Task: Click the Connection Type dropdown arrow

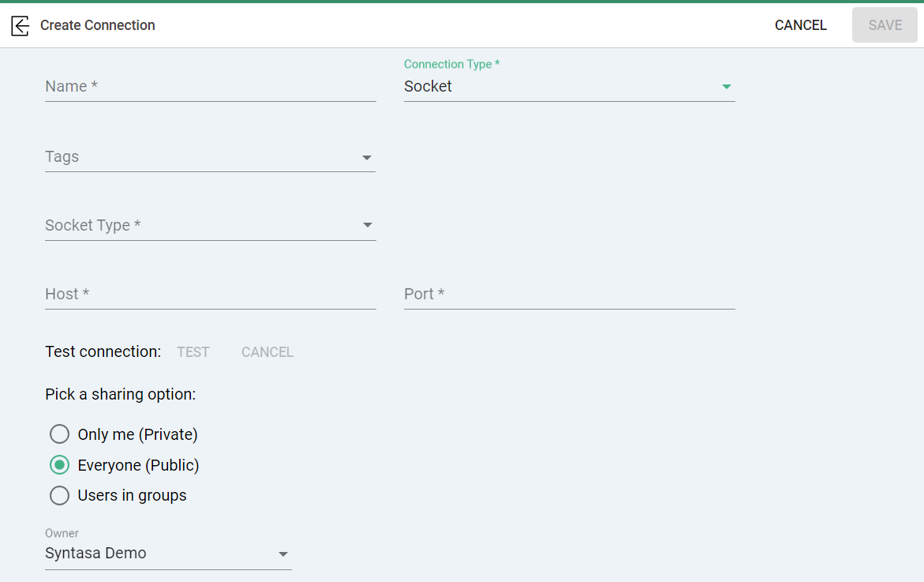Action: click(x=726, y=87)
